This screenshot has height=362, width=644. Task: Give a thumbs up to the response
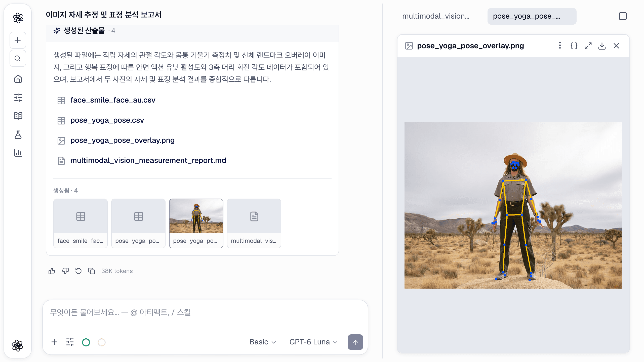52,271
